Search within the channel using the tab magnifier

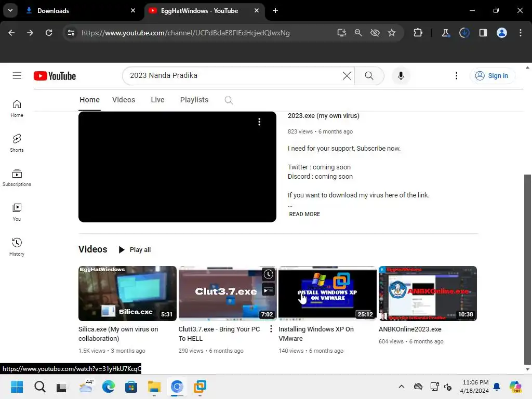[x=229, y=100]
